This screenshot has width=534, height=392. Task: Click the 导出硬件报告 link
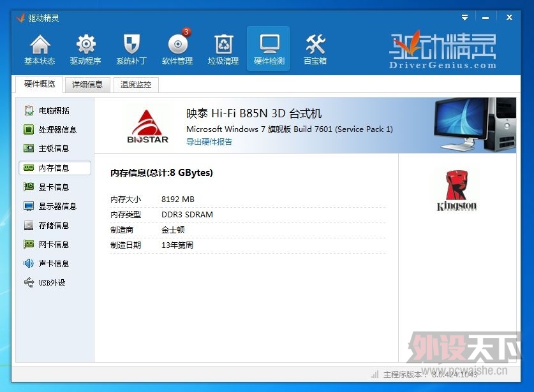209,142
